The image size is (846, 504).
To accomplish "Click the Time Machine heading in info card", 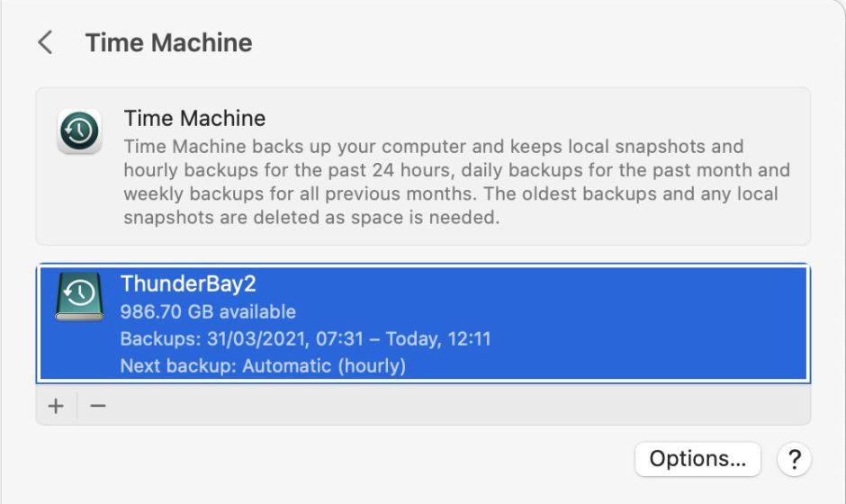I will click(x=194, y=118).
